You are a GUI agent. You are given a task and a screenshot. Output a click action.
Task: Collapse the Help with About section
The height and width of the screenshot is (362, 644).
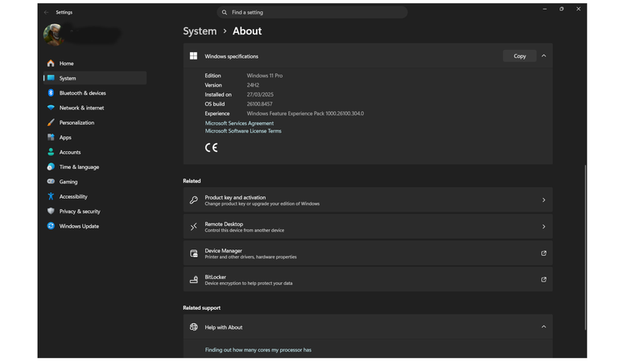point(544,327)
